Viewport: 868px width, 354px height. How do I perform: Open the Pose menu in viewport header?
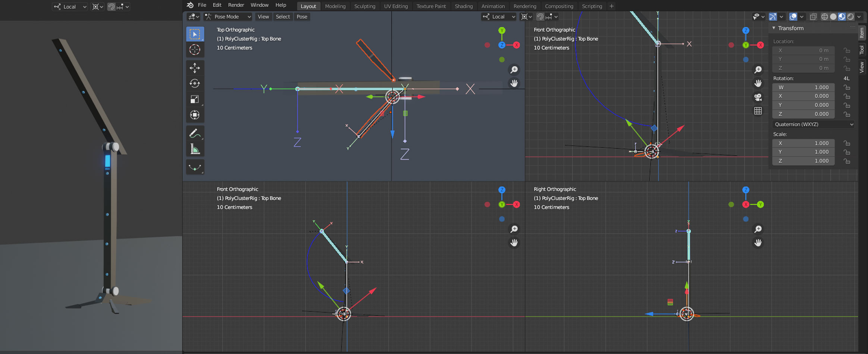[302, 17]
